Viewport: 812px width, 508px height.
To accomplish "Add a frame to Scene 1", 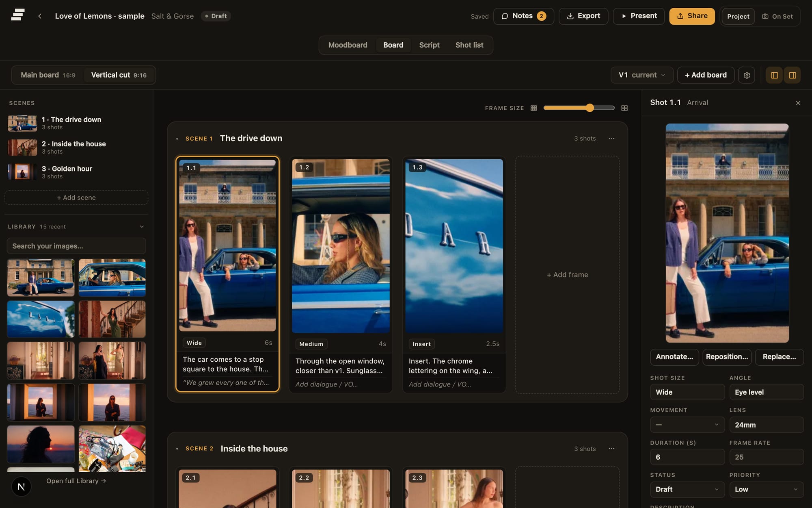I will point(567,275).
